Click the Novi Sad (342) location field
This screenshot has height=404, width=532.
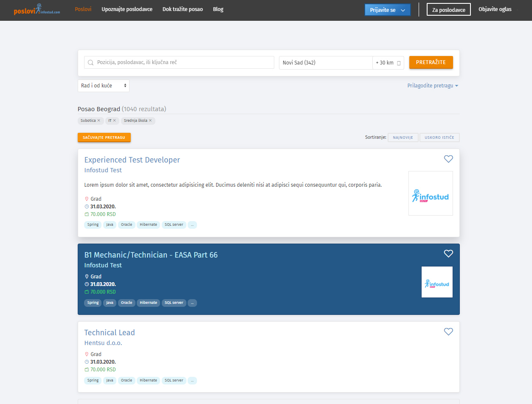pyautogui.click(x=326, y=63)
